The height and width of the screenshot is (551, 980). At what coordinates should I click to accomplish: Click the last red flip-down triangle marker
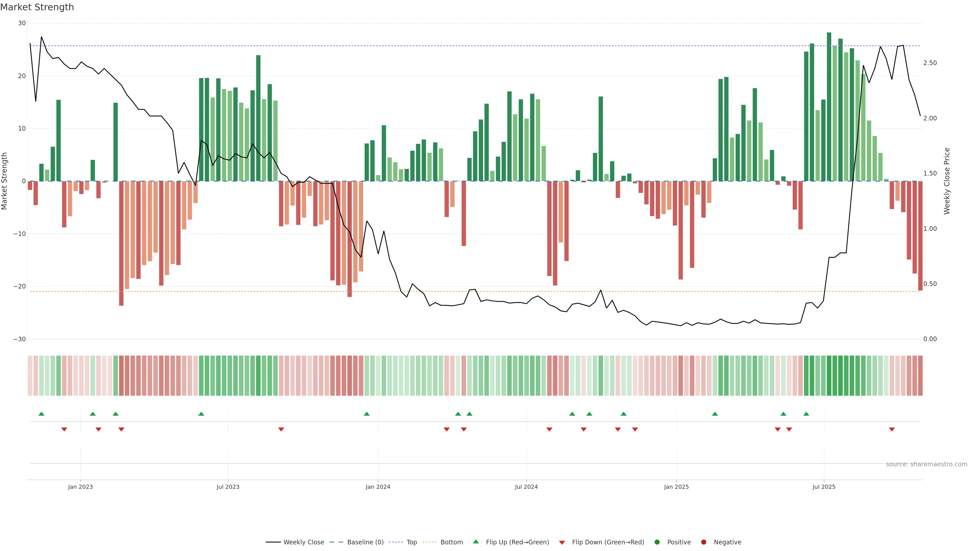tap(892, 429)
